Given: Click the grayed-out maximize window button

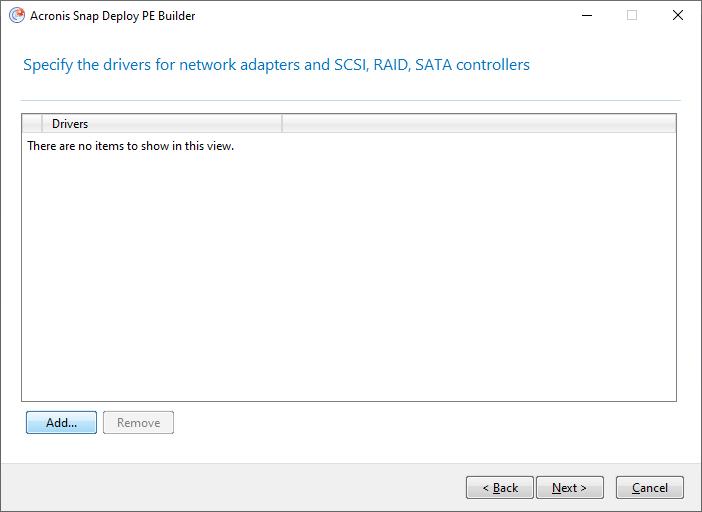Looking at the screenshot, I should [632, 15].
